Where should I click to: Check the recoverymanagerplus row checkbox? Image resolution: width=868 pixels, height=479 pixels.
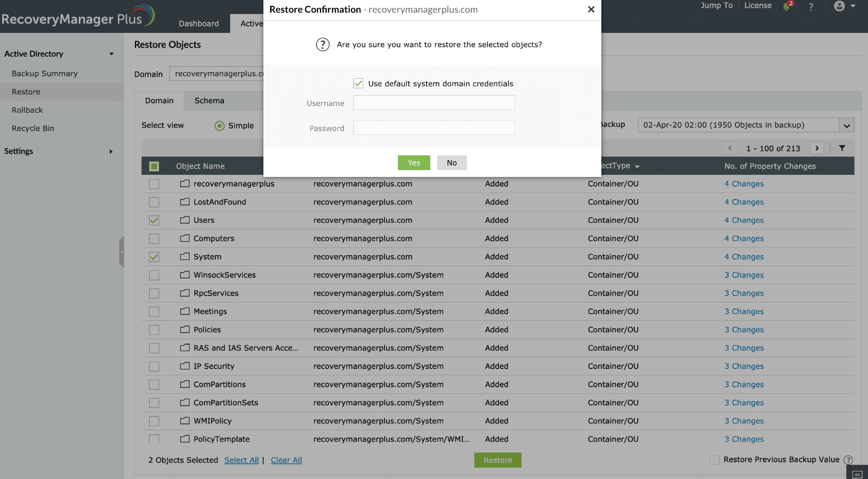(154, 184)
